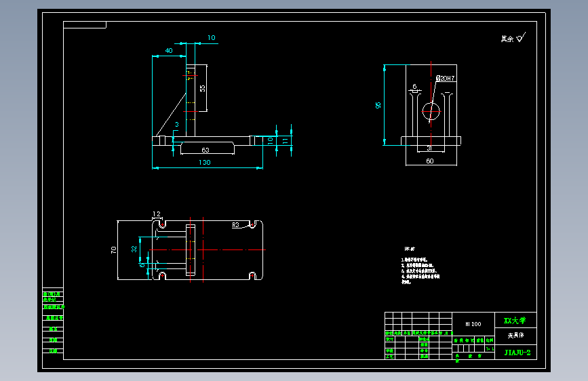Screen dimensions: 588x381
Task: Click the "JIAJU-2" drawing number
Action: point(517,353)
